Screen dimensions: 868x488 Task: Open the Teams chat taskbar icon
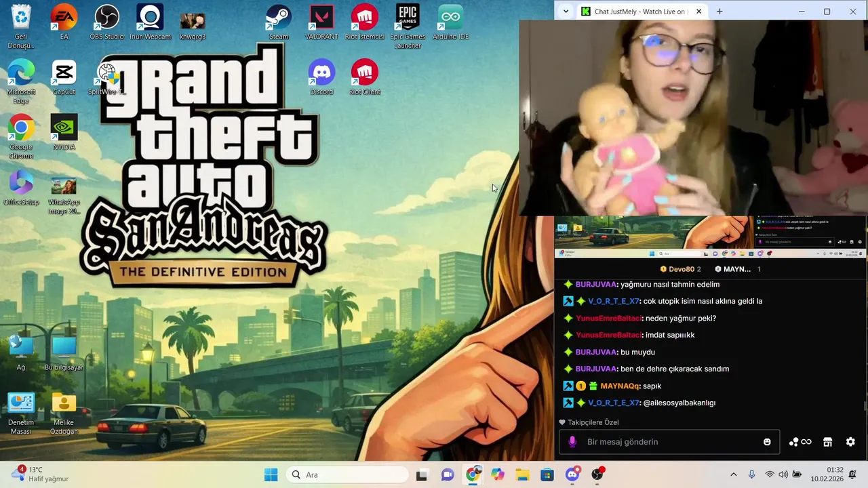[x=448, y=475]
